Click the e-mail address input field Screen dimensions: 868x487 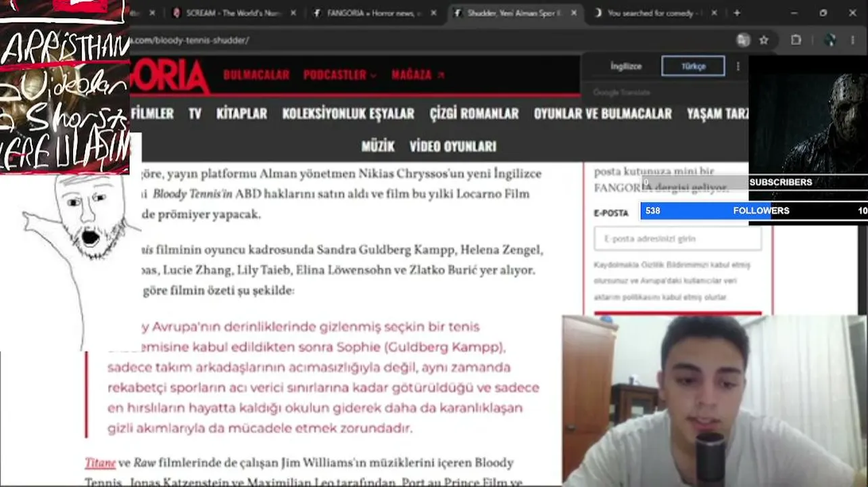point(677,239)
